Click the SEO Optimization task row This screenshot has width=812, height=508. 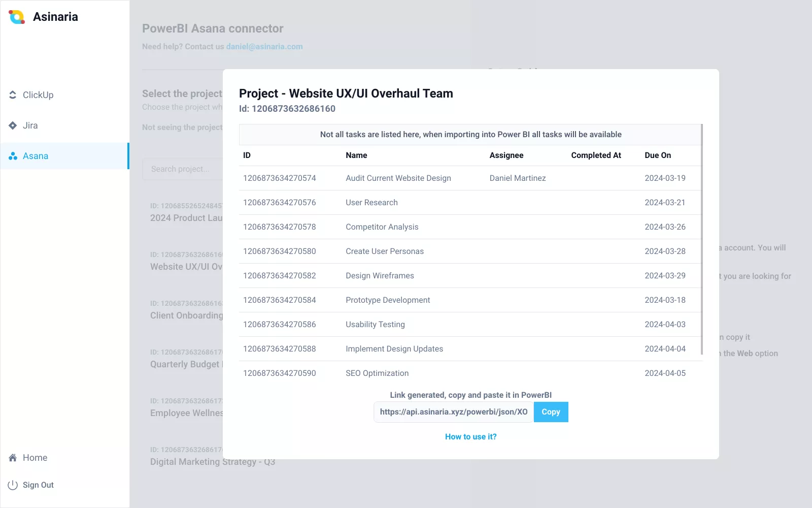coord(377,373)
